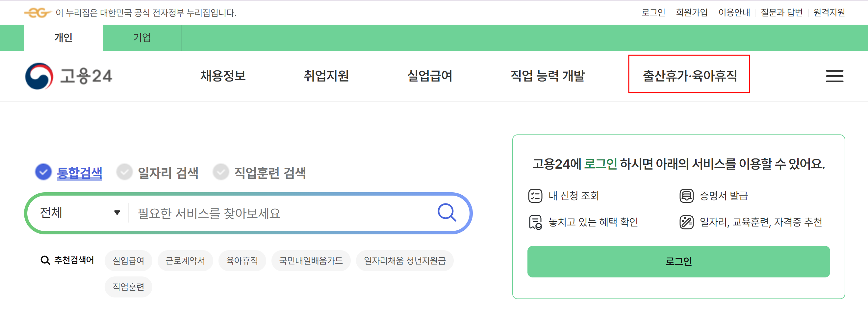Viewport: 868px width, 332px height.
Task: Click the 증명서 발급 icon
Action: pyautogui.click(x=686, y=196)
